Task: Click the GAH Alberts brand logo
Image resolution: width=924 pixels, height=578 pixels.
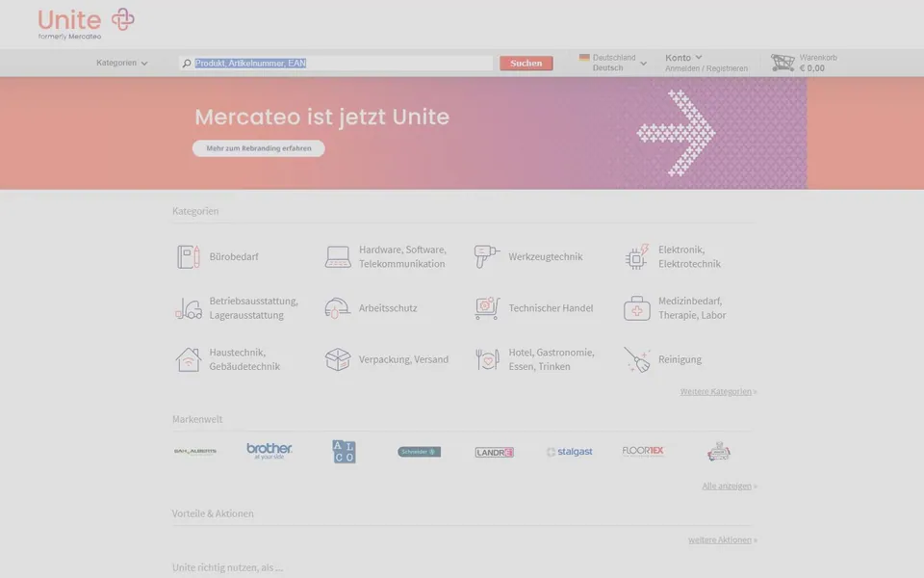Action: coord(195,452)
